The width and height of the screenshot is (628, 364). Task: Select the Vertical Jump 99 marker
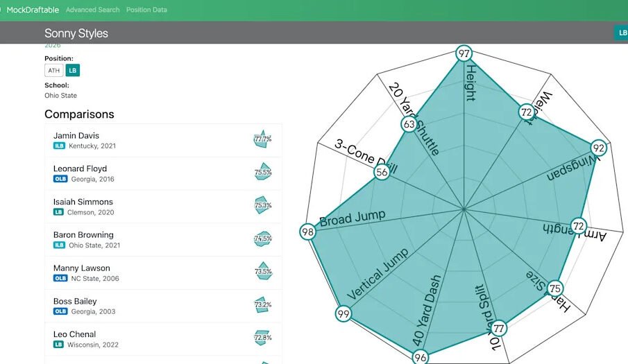(x=343, y=314)
